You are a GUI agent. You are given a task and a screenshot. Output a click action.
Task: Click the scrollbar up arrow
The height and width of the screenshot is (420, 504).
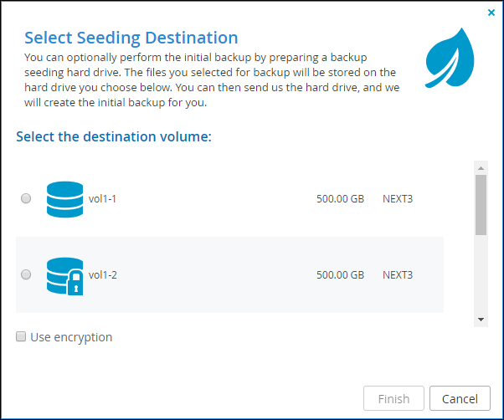click(481, 168)
